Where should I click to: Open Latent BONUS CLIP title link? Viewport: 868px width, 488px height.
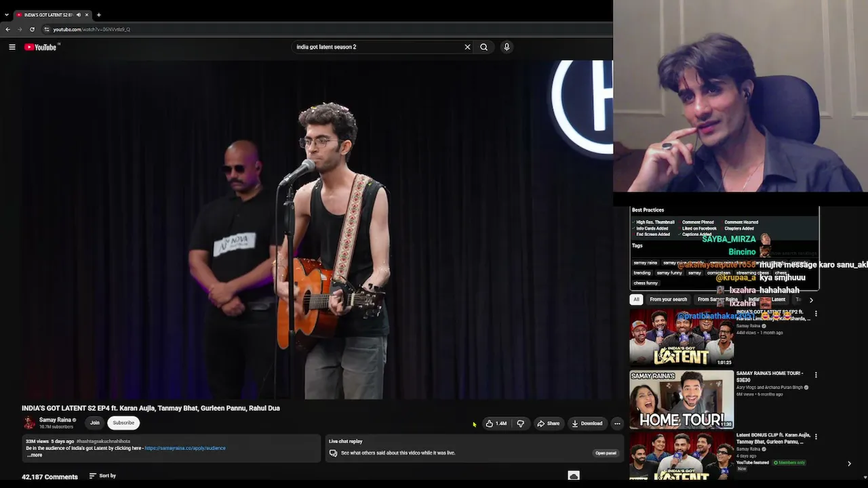773,439
